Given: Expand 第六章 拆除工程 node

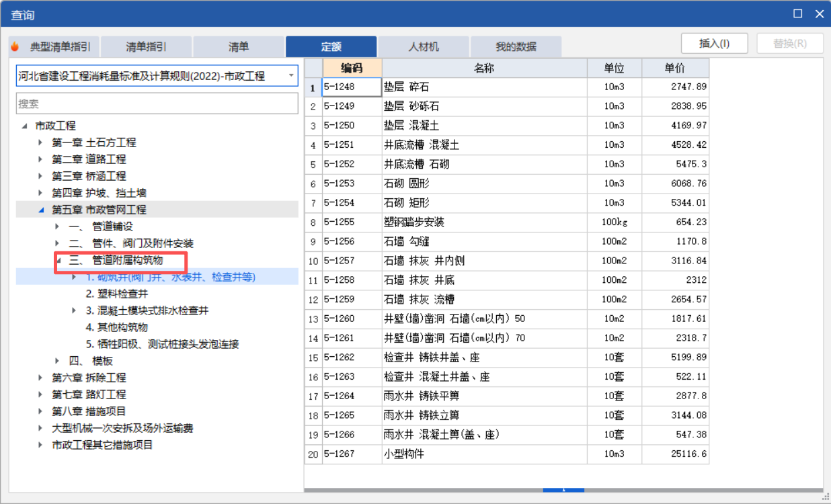Looking at the screenshot, I should [40, 378].
